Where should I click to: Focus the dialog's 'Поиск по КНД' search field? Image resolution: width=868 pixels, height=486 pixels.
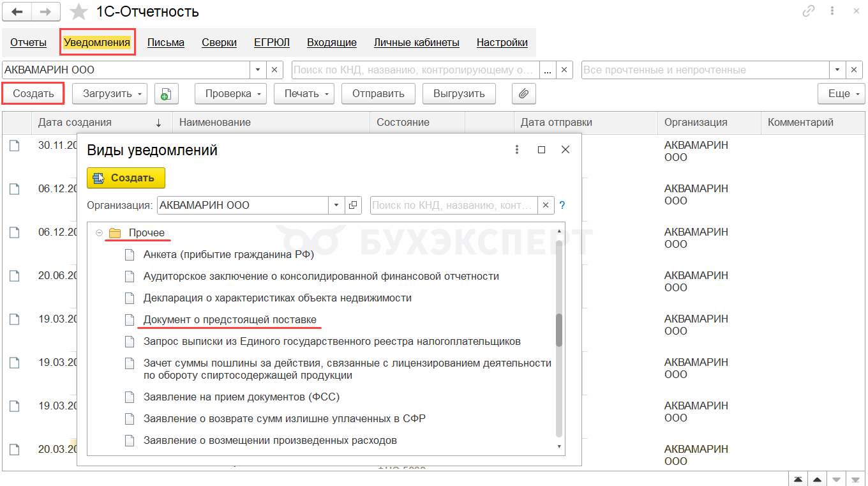click(x=453, y=206)
